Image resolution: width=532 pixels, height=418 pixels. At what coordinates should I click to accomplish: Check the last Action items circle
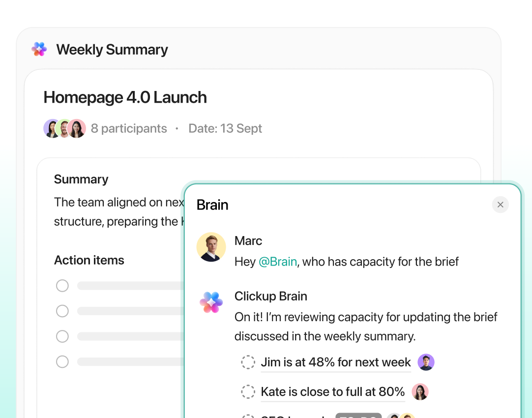click(62, 361)
